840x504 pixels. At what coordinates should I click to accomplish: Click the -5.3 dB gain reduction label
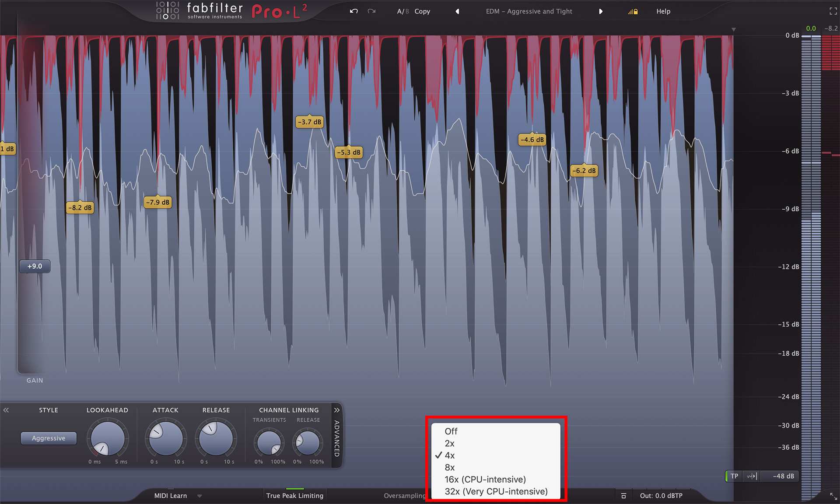pyautogui.click(x=349, y=152)
